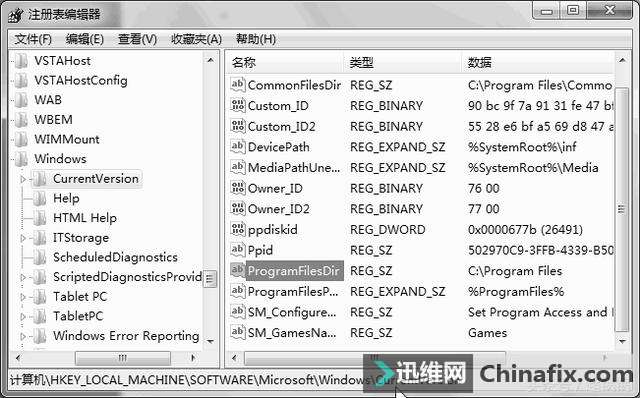
Task: Open the 收藏夹(A) menu
Action: point(196,39)
